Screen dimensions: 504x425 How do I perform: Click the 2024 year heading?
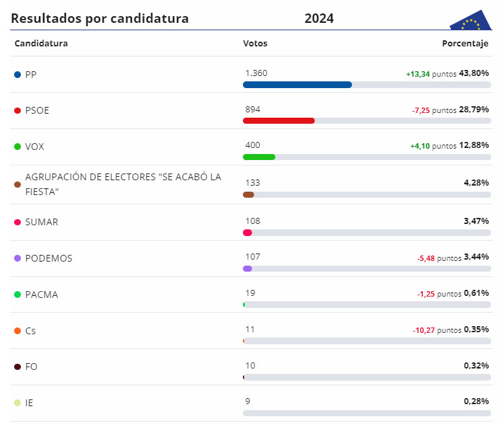319,19
